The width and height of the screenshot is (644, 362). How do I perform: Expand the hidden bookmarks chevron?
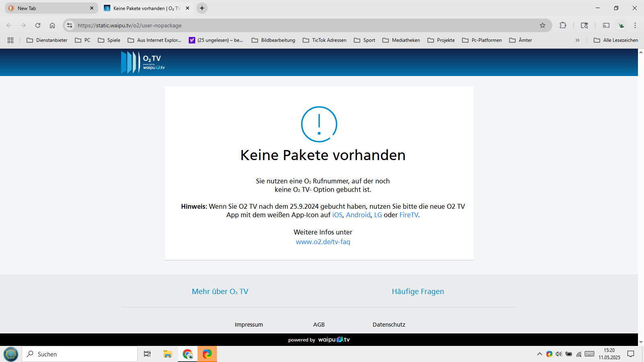(x=578, y=40)
